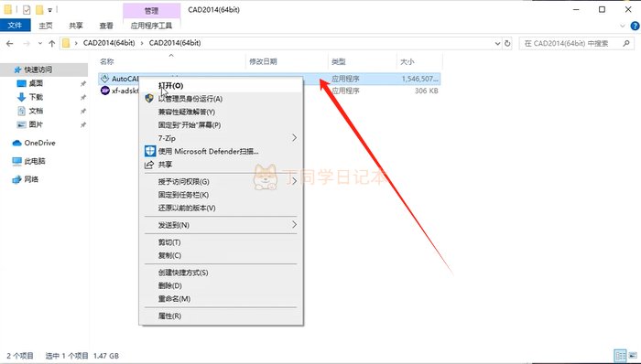Switch to large icons view
641x364 pixels.
pyautogui.click(x=633, y=356)
